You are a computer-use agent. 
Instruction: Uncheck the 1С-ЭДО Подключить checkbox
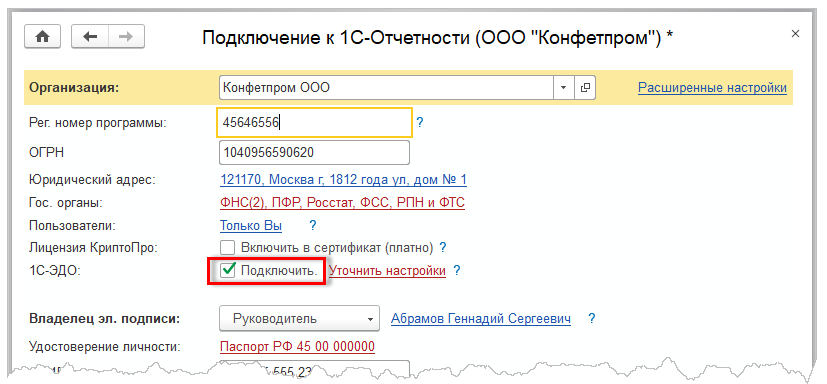pos(228,270)
